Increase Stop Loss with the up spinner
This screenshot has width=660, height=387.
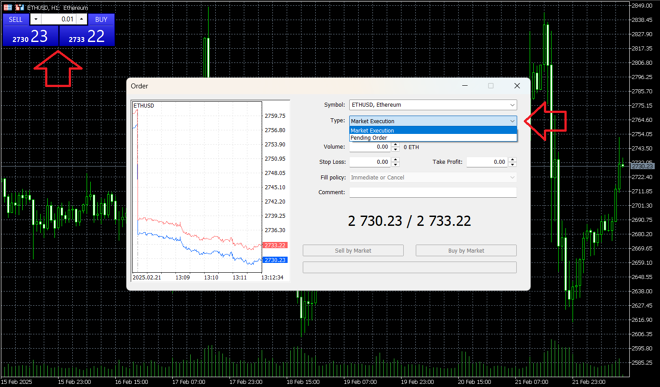pyautogui.click(x=395, y=160)
